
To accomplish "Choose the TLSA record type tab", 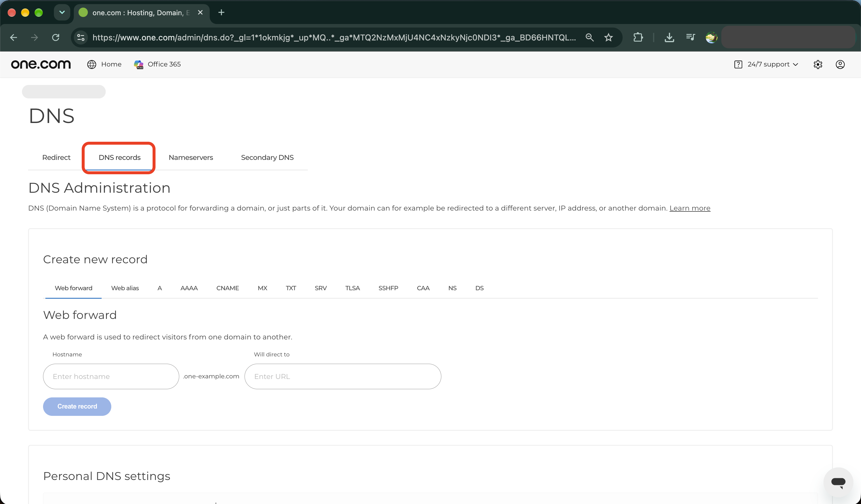I will (353, 288).
